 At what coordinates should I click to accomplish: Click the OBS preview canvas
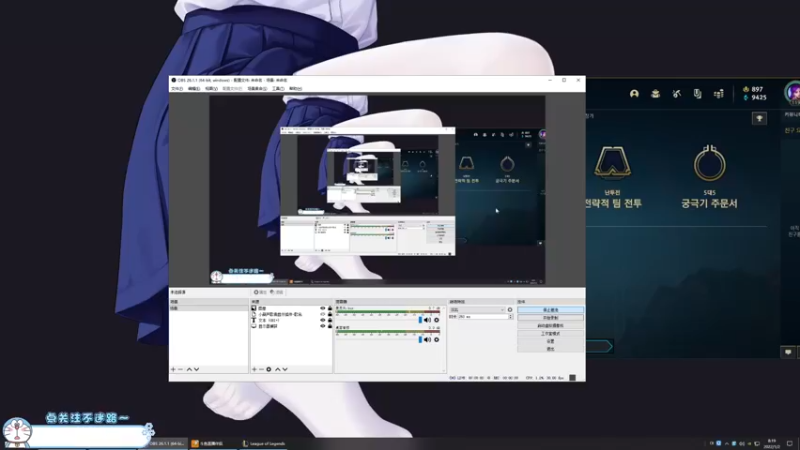(x=377, y=190)
